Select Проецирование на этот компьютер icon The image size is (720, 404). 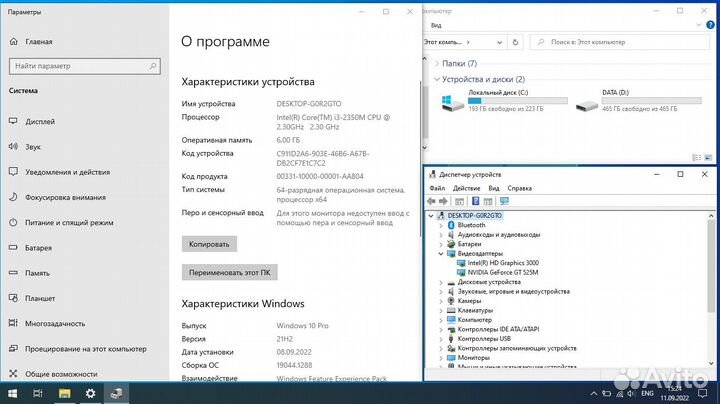tap(13, 348)
